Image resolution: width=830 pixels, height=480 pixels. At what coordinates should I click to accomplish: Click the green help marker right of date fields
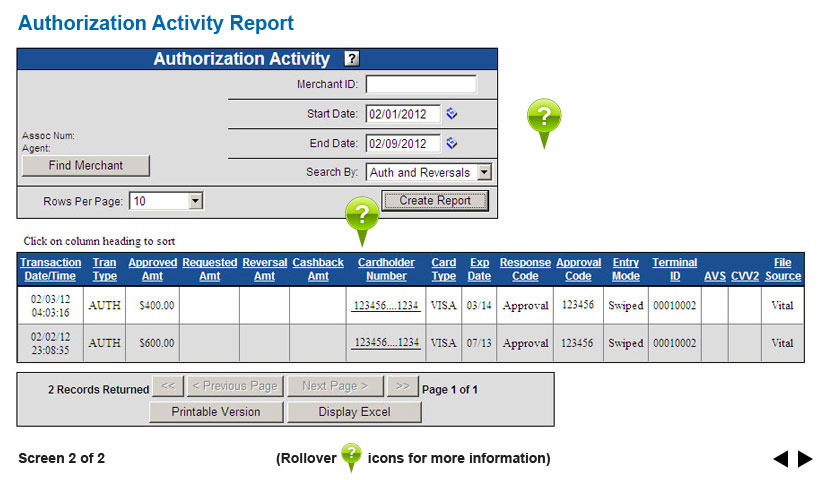tap(543, 119)
